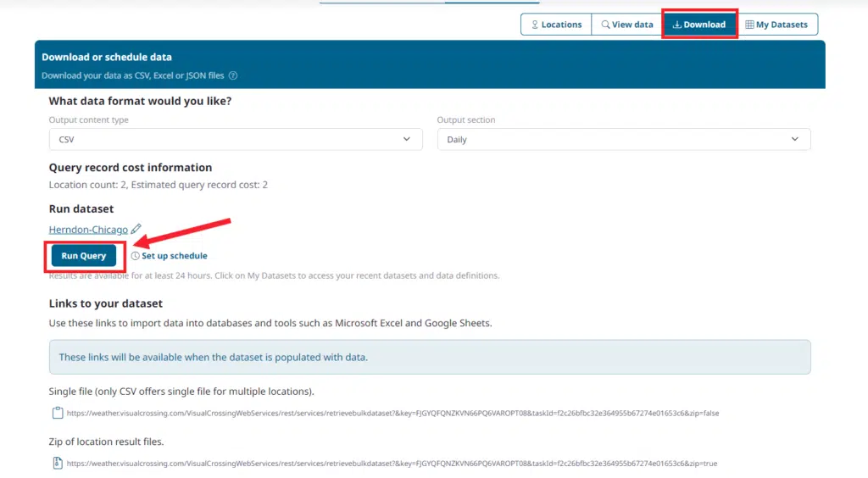This screenshot has width=868, height=478.
Task: Click the Set up schedule link text
Action: pyautogui.click(x=174, y=256)
